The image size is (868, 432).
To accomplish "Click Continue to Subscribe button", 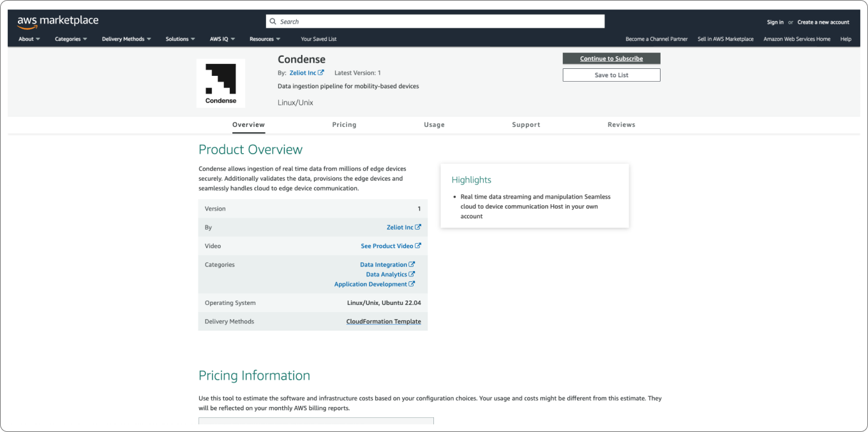I will 611,59.
